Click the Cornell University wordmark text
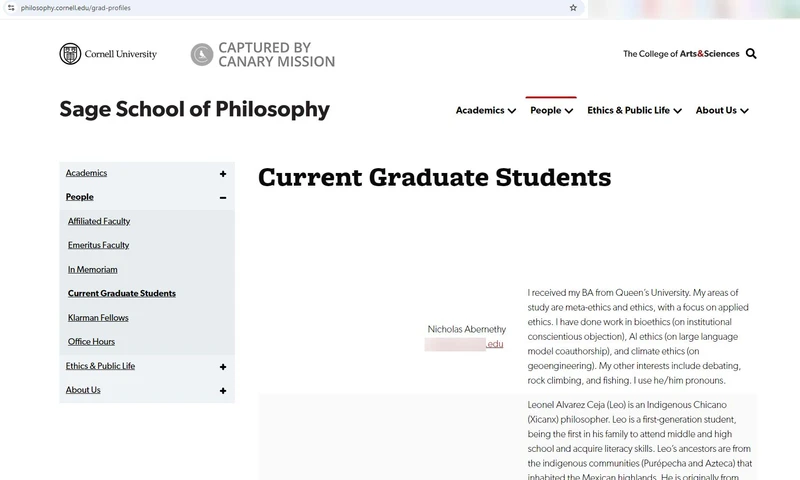The image size is (800, 480). (120, 54)
